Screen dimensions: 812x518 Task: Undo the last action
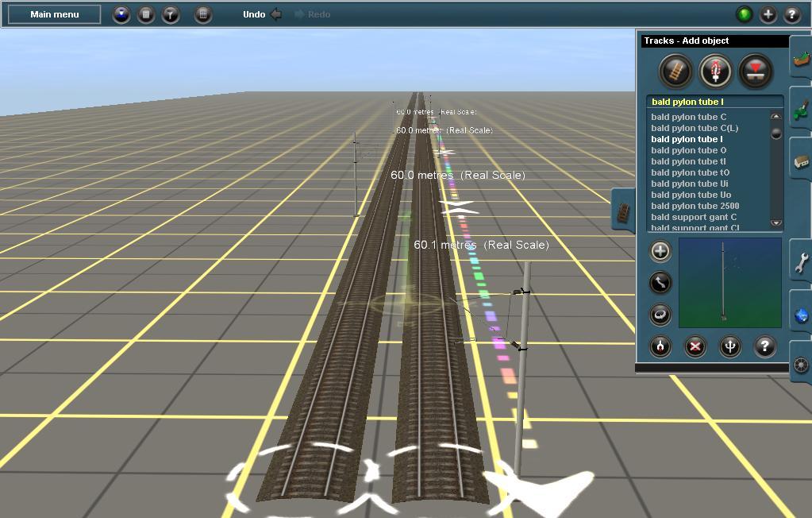point(262,14)
